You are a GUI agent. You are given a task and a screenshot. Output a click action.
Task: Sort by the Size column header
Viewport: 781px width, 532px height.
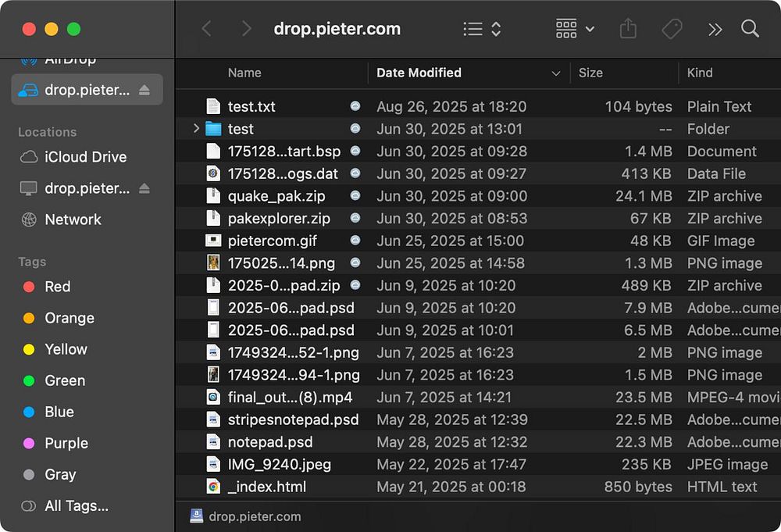pos(590,73)
